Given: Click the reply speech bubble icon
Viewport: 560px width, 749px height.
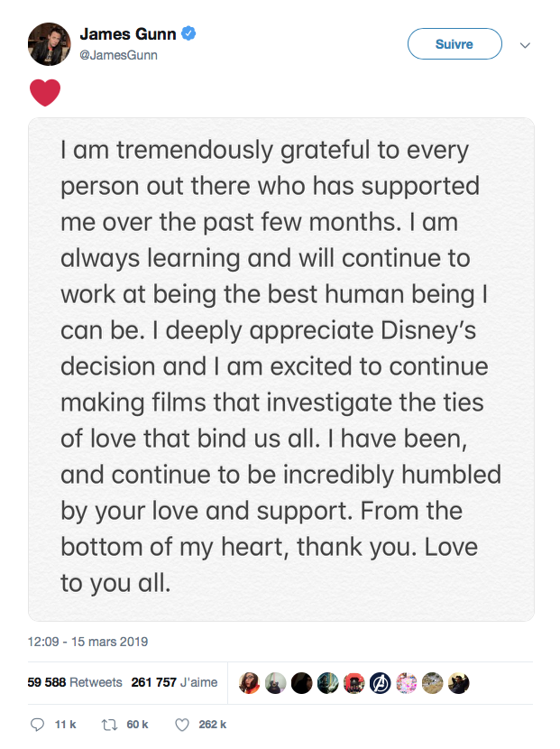Looking at the screenshot, I should pyautogui.click(x=37, y=724).
